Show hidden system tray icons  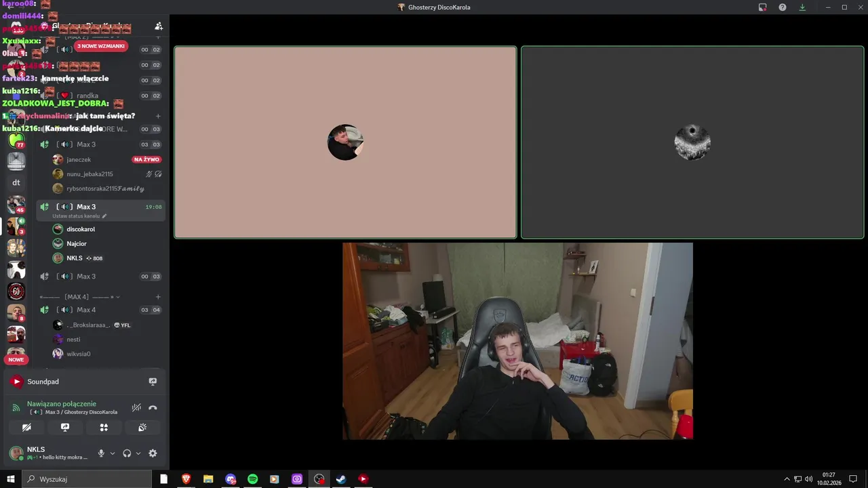787,479
